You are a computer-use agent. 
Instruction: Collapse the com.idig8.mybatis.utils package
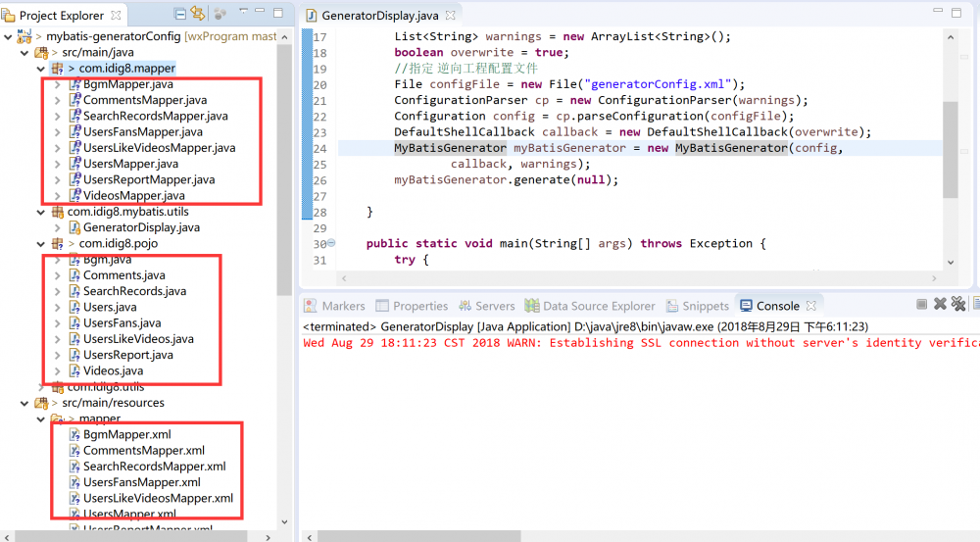40,212
